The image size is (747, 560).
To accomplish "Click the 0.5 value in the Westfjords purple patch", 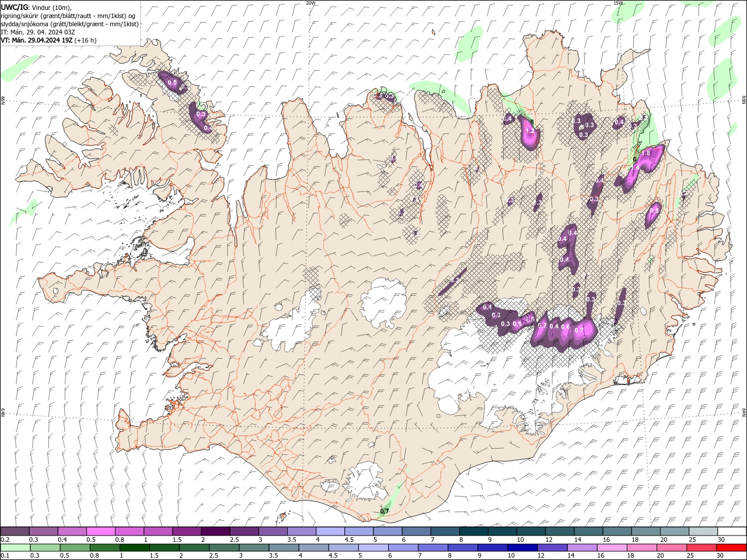I will click(172, 83).
